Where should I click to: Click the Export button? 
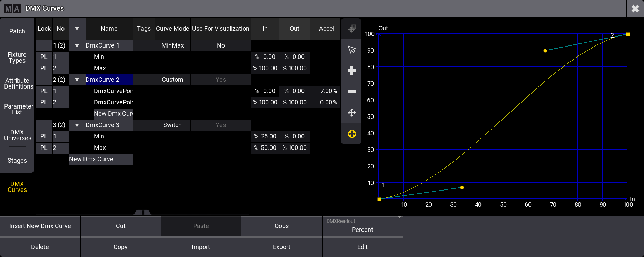pos(281,247)
